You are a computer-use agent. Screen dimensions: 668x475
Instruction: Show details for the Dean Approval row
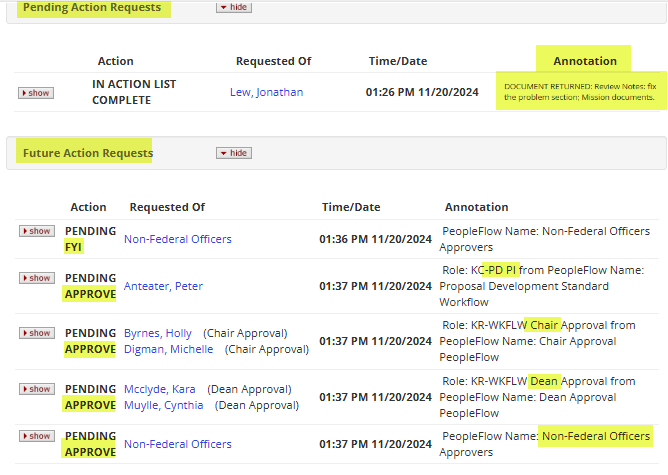(36, 389)
